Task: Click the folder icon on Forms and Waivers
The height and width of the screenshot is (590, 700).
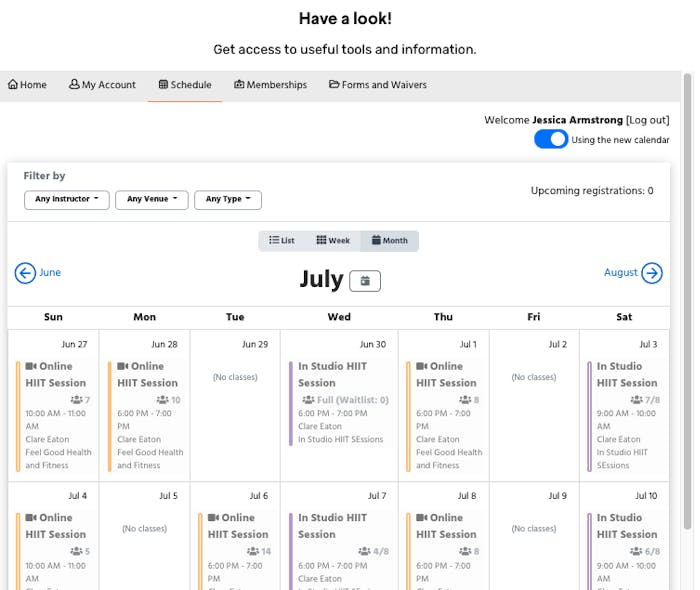Action: [x=334, y=84]
